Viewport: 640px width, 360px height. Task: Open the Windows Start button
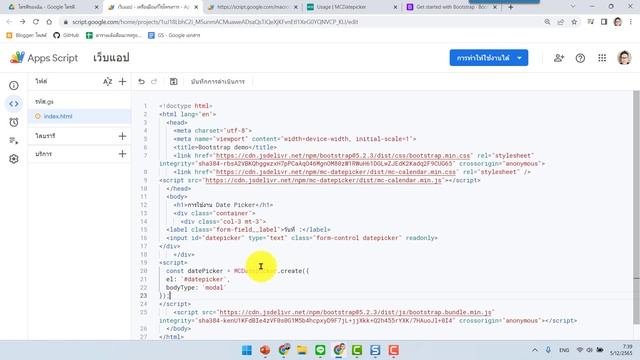[x=247, y=350]
